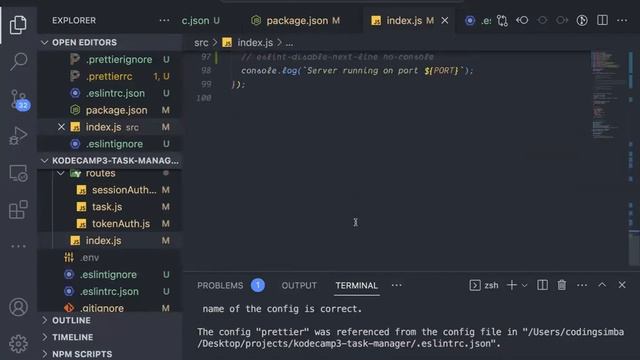
Task: Click the Problems count badge showing 1
Action: click(x=258, y=285)
